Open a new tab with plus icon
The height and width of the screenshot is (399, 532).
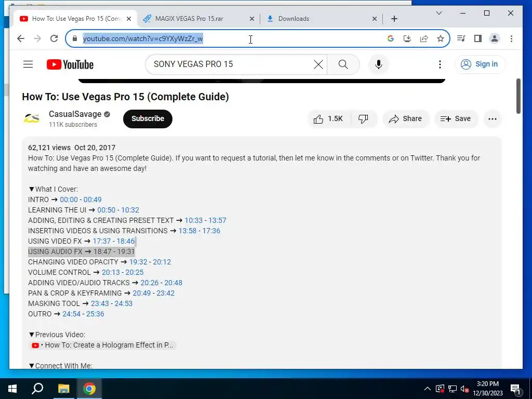coord(394,19)
